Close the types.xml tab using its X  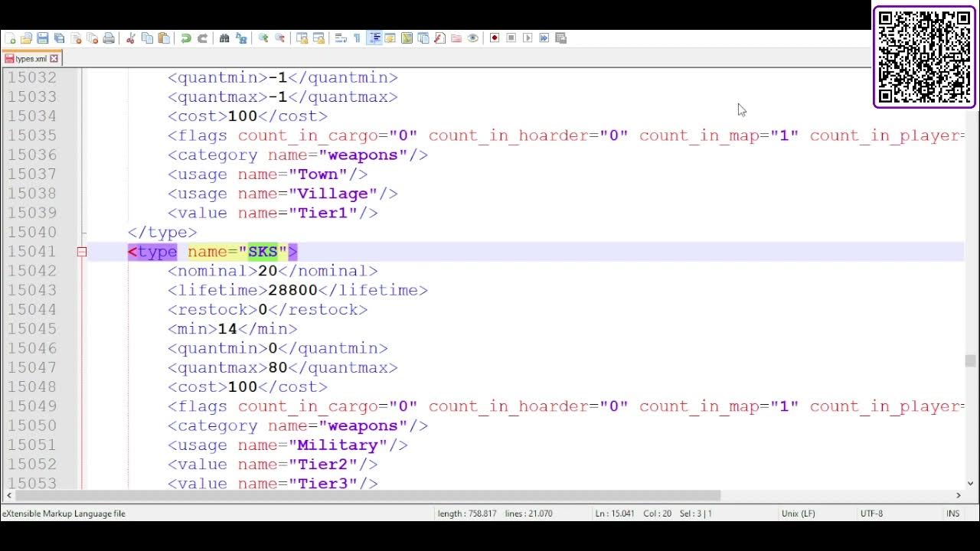(54, 58)
